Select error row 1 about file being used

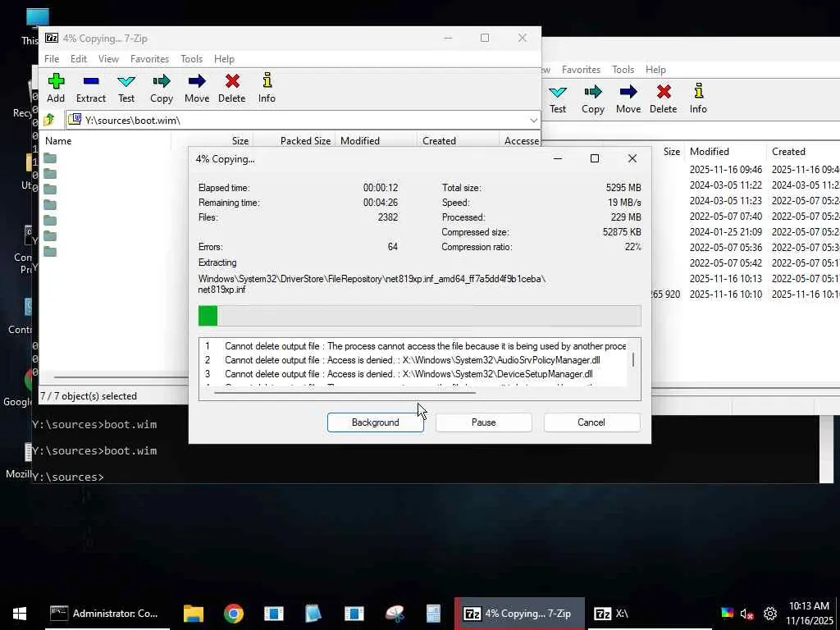click(413, 346)
